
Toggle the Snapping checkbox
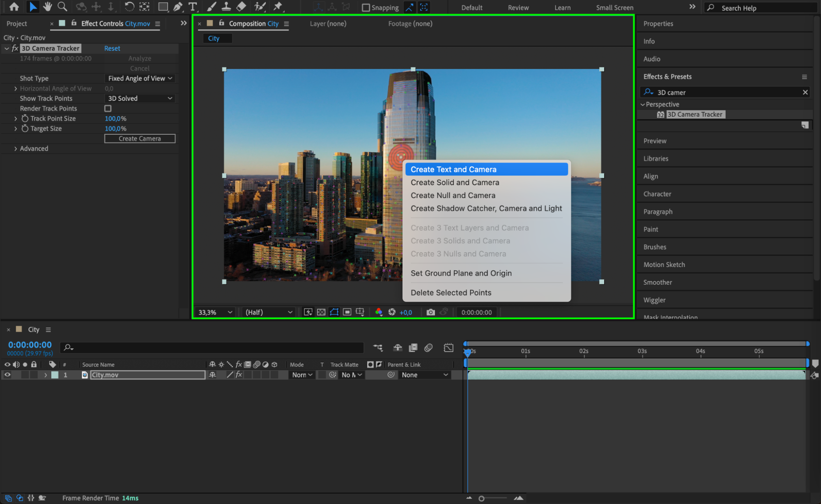[x=366, y=7]
